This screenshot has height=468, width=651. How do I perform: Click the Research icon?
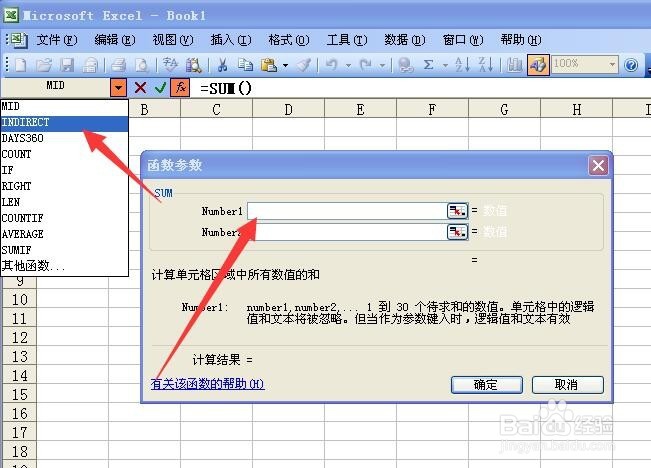(193, 65)
